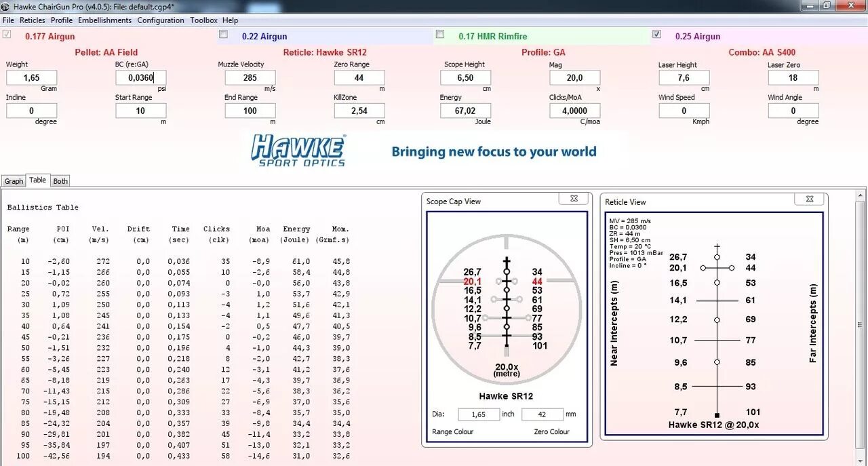Edit the Muzzle Velocity field
The height and width of the screenshot is (466, 868).
click(250, 78)
